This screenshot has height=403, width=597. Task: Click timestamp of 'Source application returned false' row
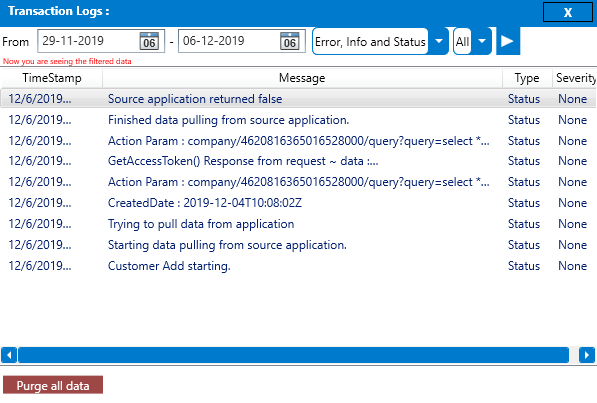pos(40,99)
